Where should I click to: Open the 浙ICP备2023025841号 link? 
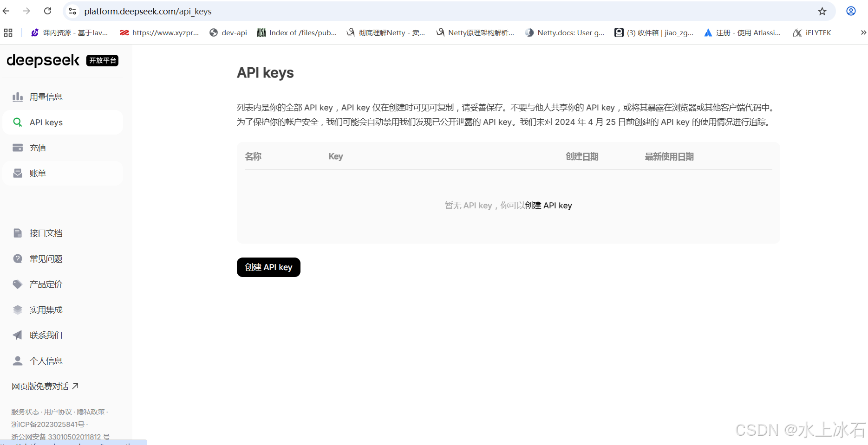click(48, 424)
